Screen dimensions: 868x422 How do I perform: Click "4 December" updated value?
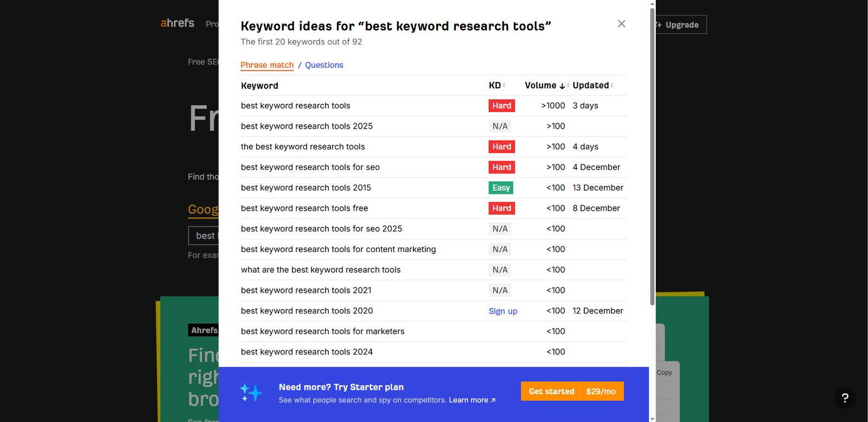[x=596, y=167]
